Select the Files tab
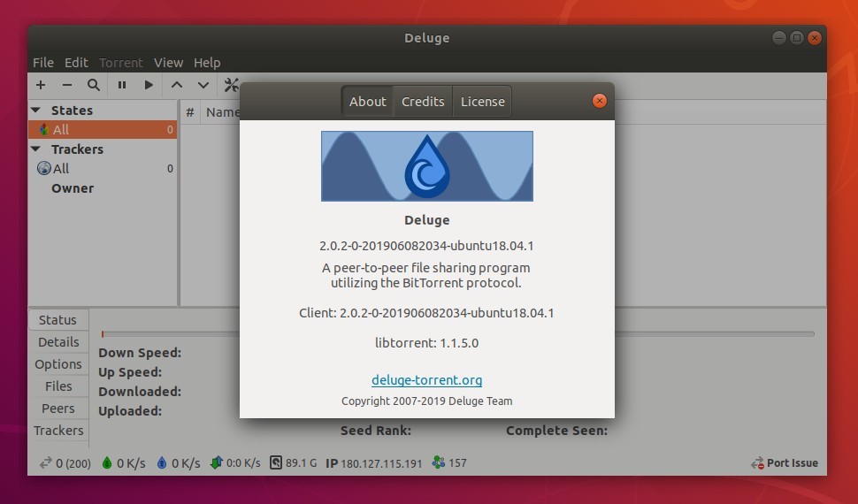The image size is (858, 504). click(x=58, y=386)
